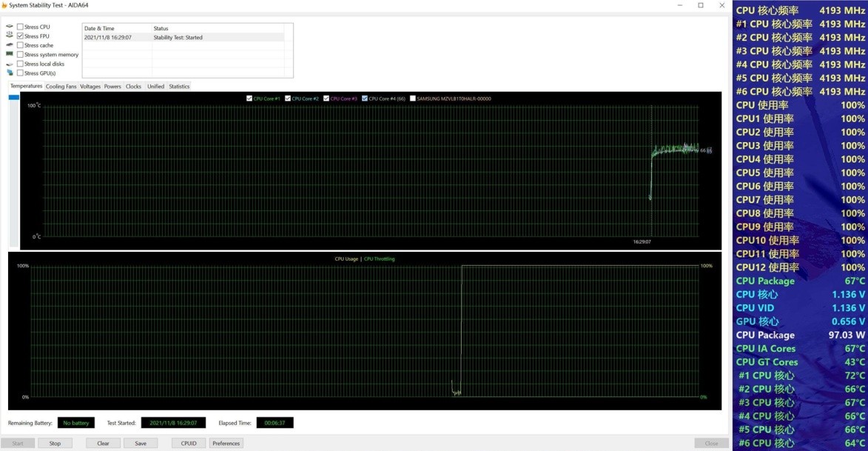Click CPU GT Cores 43°C overlay row
The width and height of the screenshot is (868, 451).
click(x=800, y=362)
